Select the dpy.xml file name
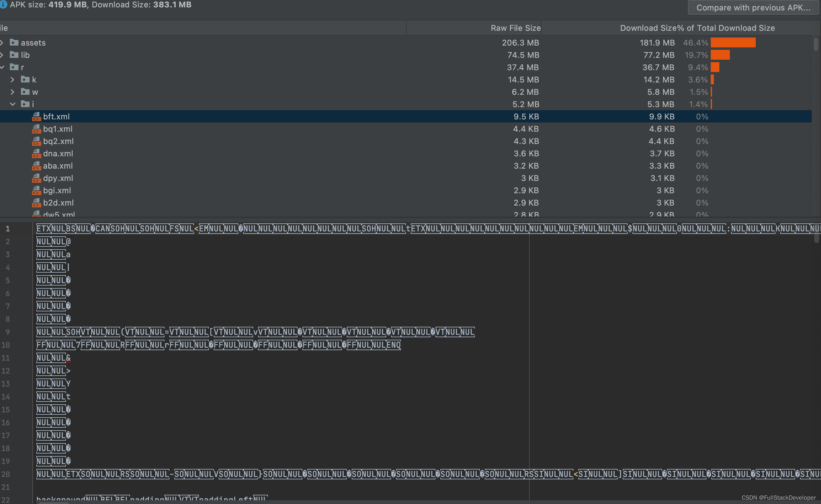The image size is (821, 504). [58, 178]
